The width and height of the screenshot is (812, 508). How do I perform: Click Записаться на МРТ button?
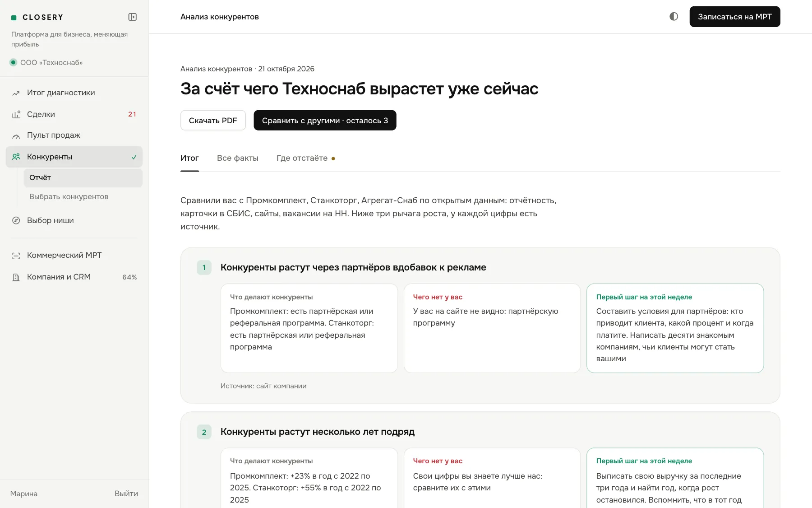tap(735, 17)
